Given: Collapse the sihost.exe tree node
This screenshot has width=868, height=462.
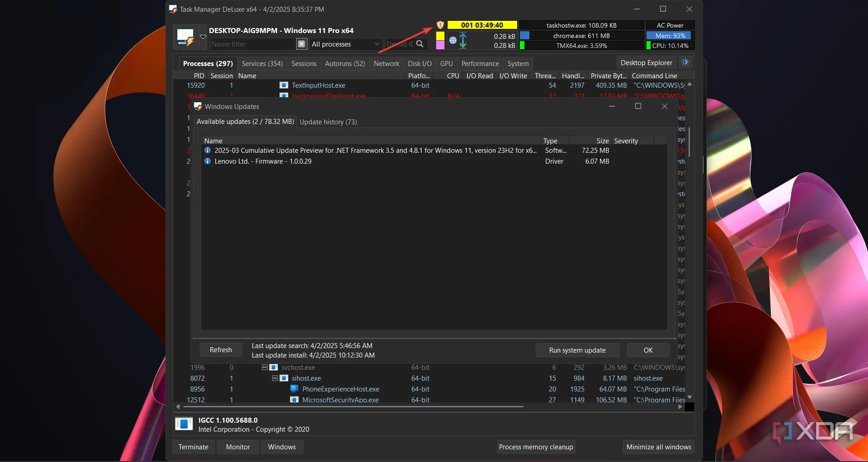Looking at the screenshot, I should tap(275, 378).
